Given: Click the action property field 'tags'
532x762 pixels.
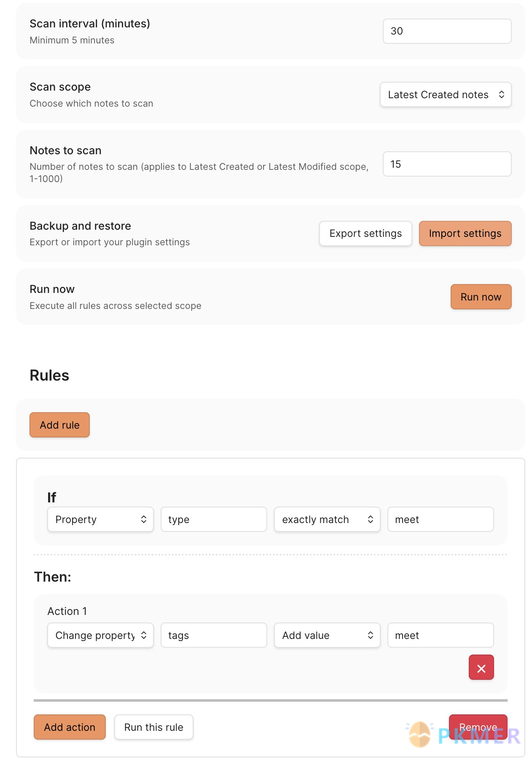Looking at the screenshot, I should (214, 636).
